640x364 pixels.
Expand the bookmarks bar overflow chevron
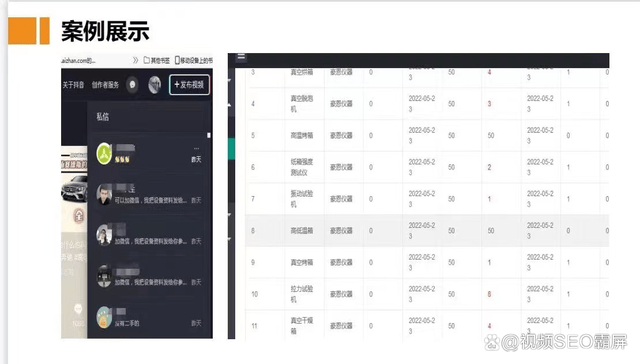[136, 60]
